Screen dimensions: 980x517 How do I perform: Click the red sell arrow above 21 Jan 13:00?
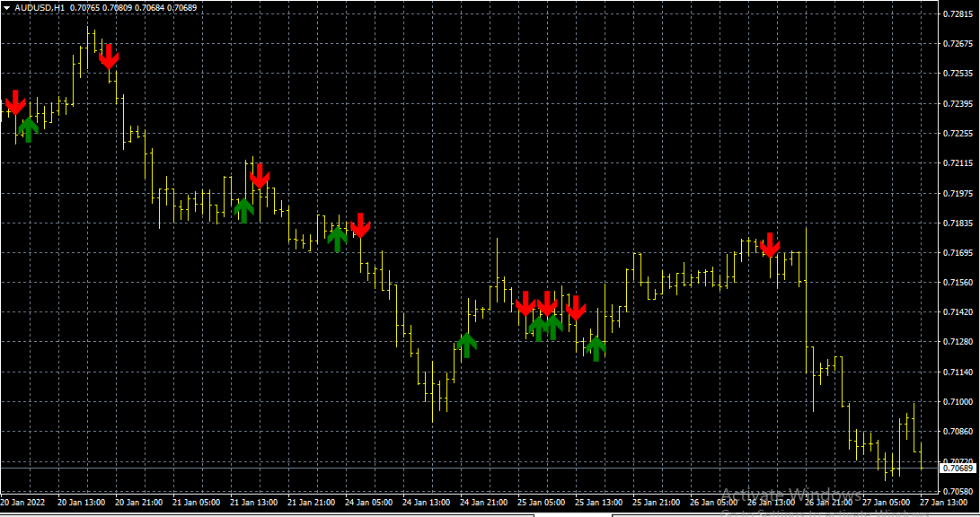coord(259,176)
